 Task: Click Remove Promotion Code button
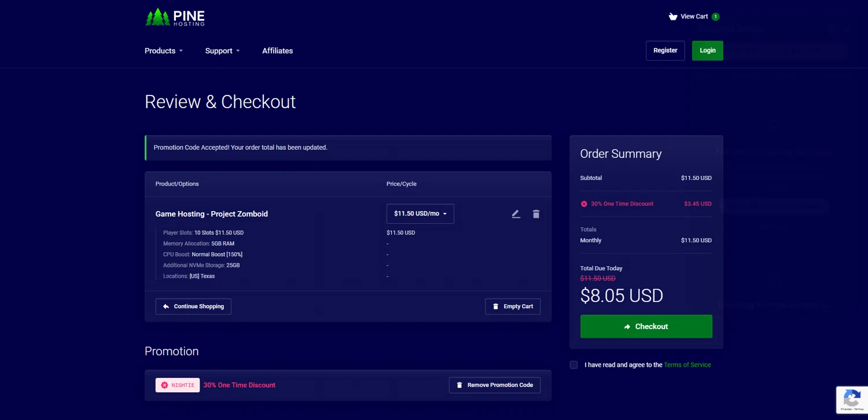[495, 385]
